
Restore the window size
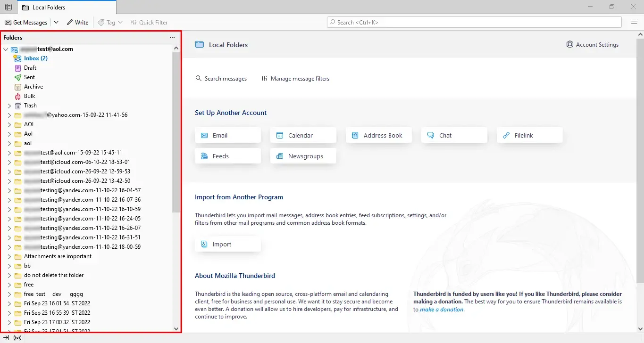(612, 7)
